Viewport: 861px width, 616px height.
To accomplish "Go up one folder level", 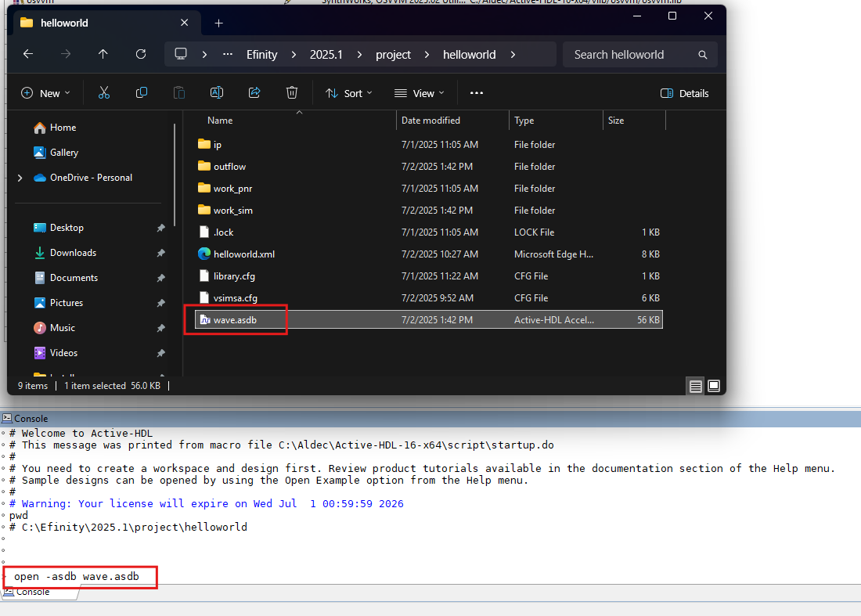I will tap(103, 54).
